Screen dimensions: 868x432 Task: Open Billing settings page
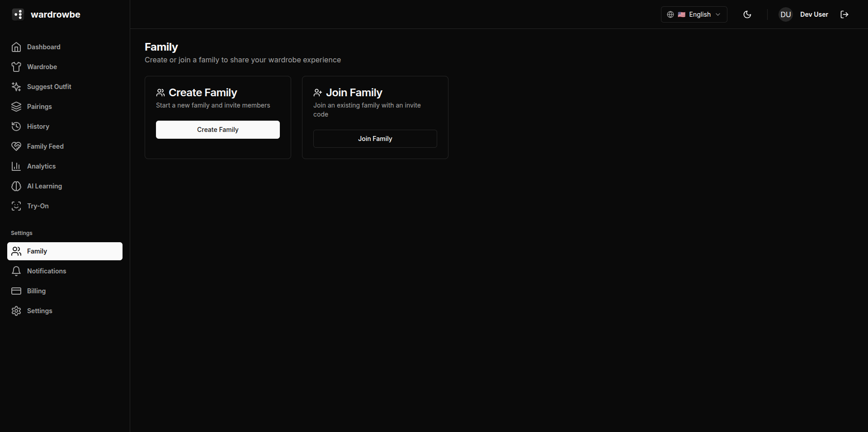coord(36,291)
